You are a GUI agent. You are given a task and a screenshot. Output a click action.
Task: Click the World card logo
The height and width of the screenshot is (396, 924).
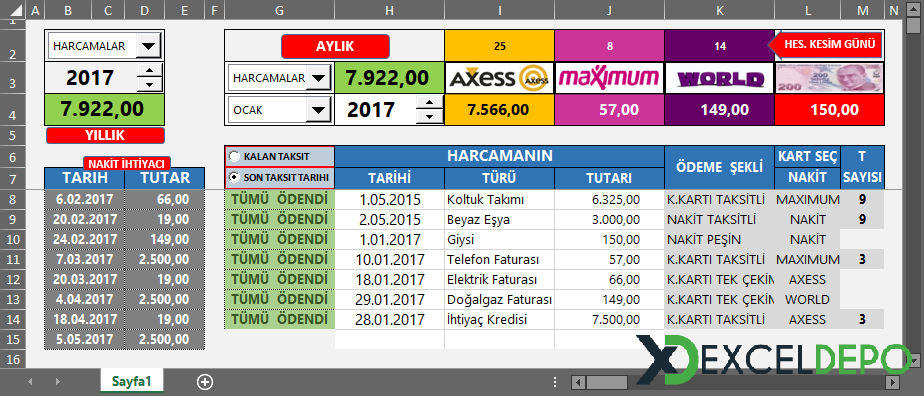(720, 78)
